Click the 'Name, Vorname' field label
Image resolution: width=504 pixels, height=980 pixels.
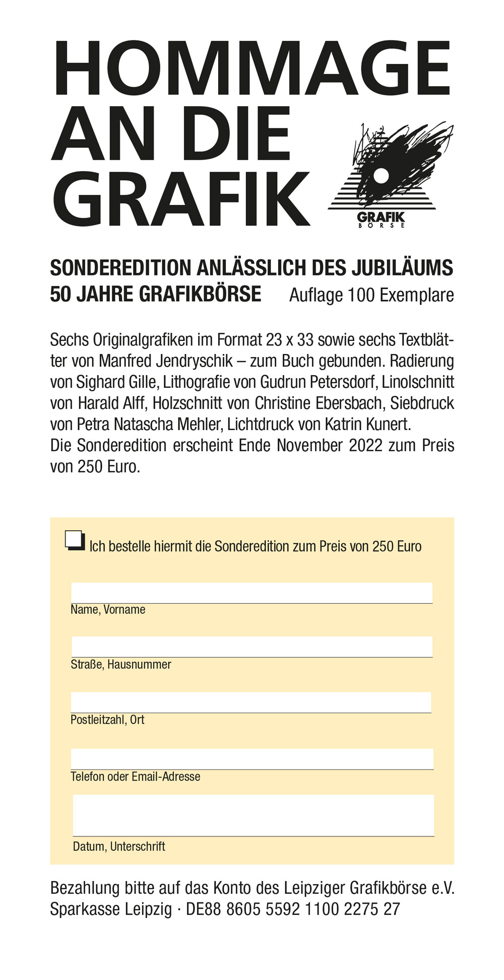click(108, 609)
